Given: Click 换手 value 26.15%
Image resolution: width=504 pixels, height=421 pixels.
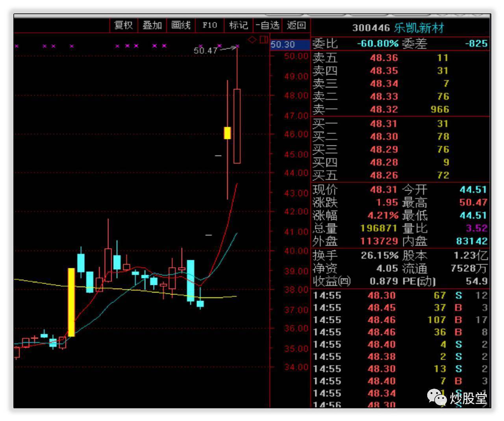Looking at the screenshot, I should (380, 255).
